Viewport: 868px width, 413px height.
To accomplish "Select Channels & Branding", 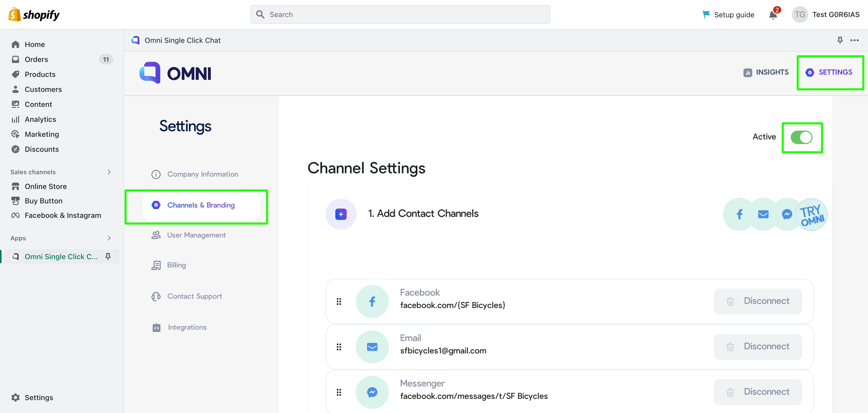I will click(201, 205).
